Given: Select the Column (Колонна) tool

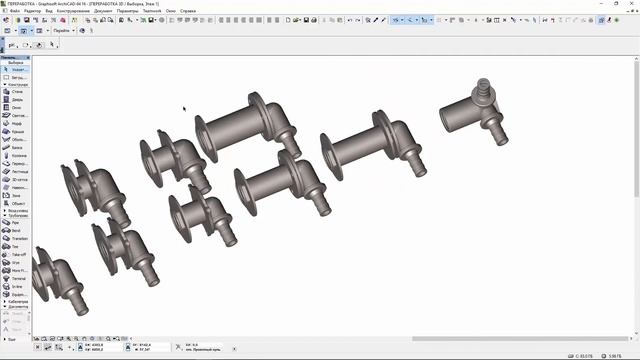Looking at the screenshot, I should coord(15,156).
